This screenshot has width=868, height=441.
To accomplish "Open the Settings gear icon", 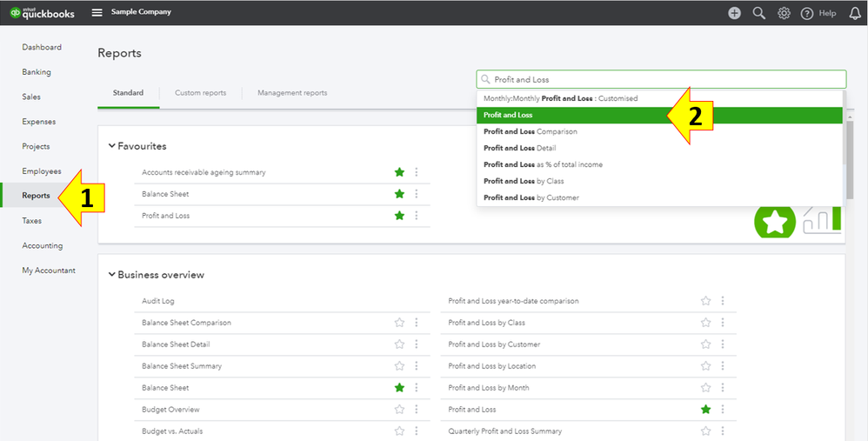I will point(784,13).
